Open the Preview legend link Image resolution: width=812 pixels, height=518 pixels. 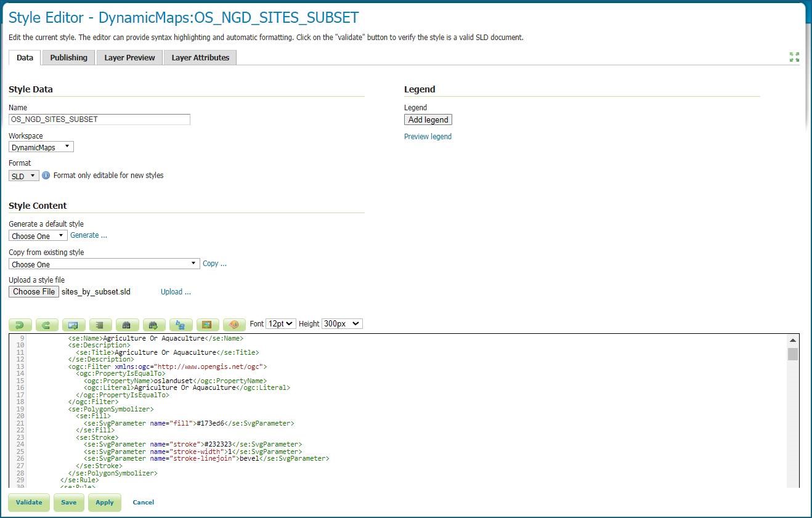click(x=428, y=137)
